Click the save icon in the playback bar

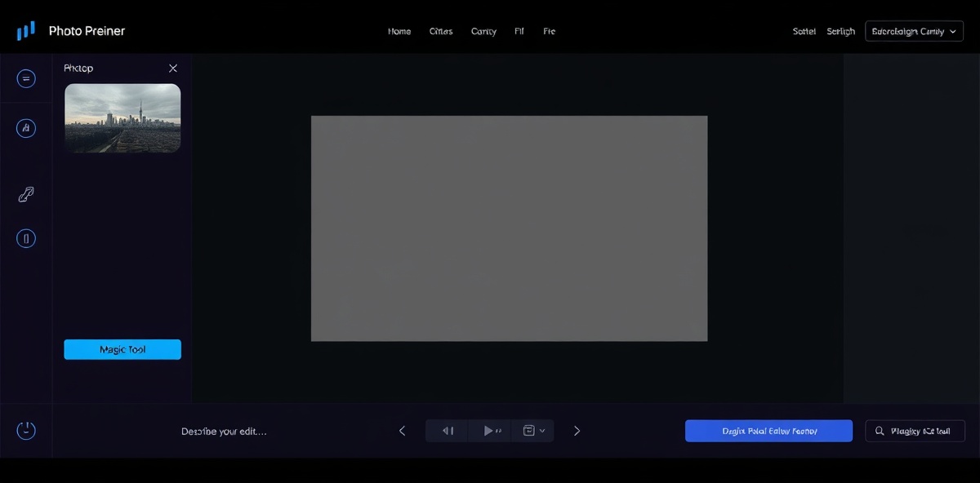528,430
